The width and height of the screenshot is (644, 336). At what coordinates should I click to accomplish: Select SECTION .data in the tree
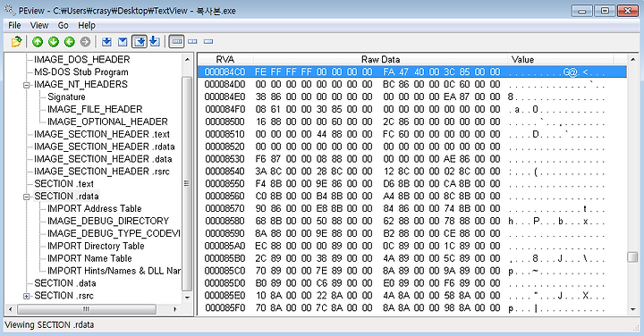point(65,283)
